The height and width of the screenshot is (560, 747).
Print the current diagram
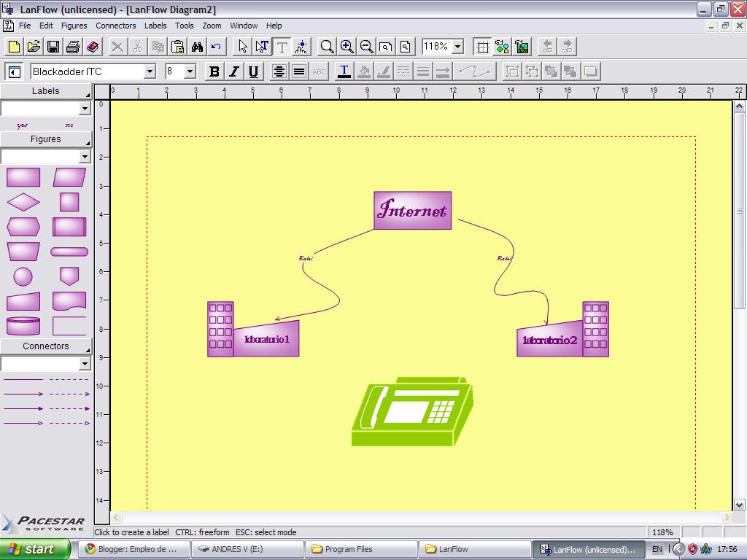71,47
